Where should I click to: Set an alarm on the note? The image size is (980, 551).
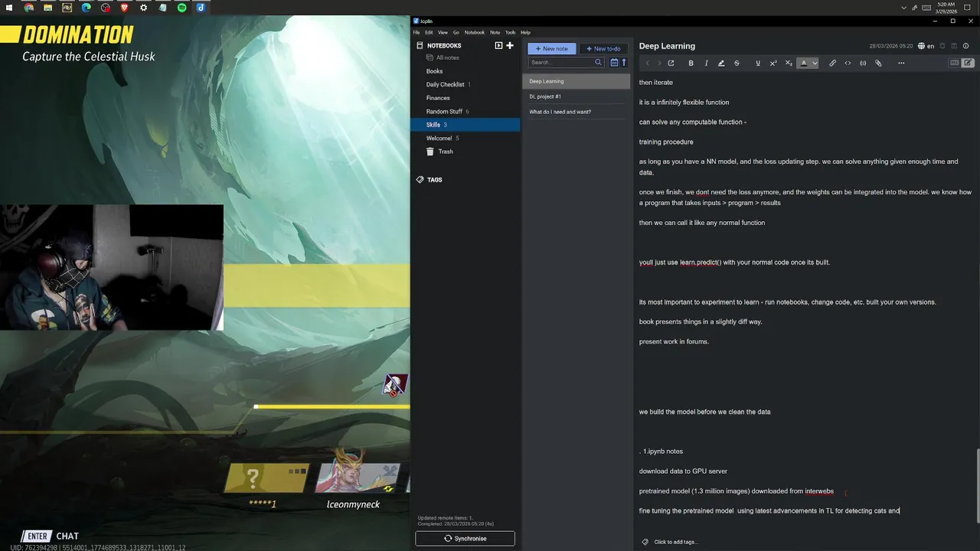(x=942, y=46)
